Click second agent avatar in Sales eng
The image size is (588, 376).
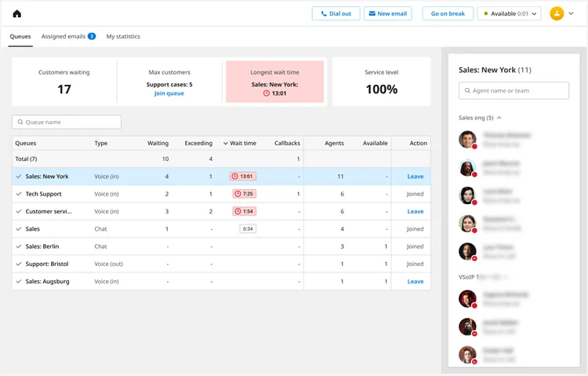point(467,167)
